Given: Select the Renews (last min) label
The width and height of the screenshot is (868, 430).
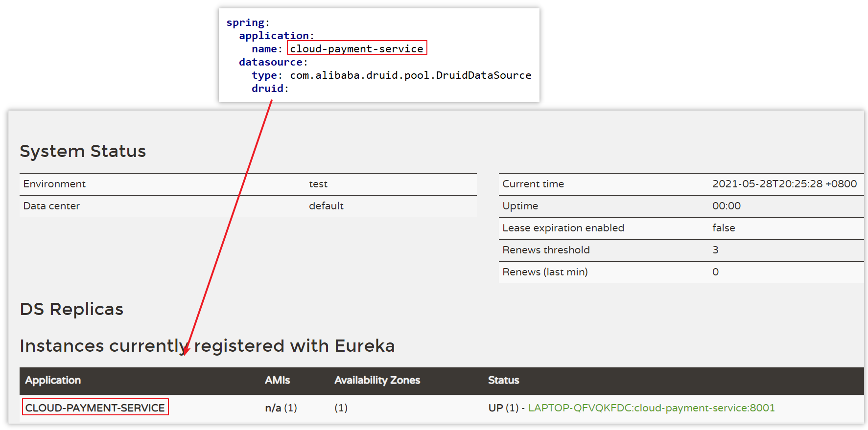Looking at the screenshot, I should [x=545, y=272].
